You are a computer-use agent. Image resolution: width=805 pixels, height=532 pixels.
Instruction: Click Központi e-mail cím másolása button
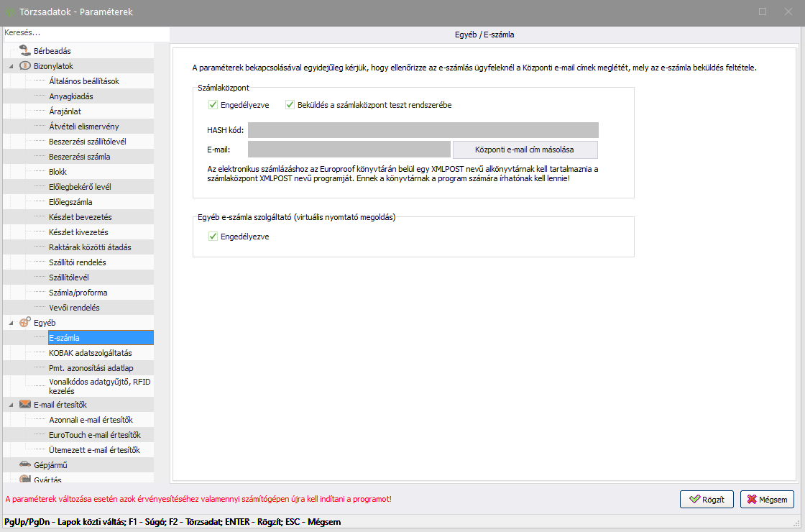[x=525, y=150]
